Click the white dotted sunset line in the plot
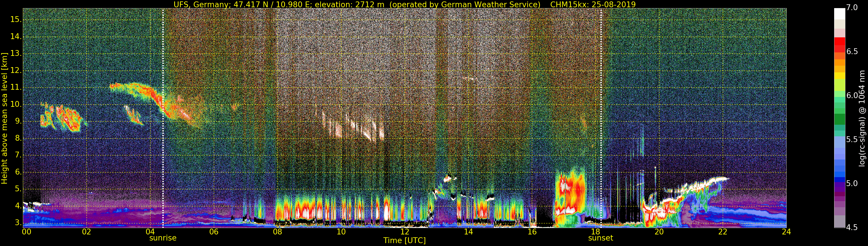Screen dimensions: 868x246 click(601, 118)
